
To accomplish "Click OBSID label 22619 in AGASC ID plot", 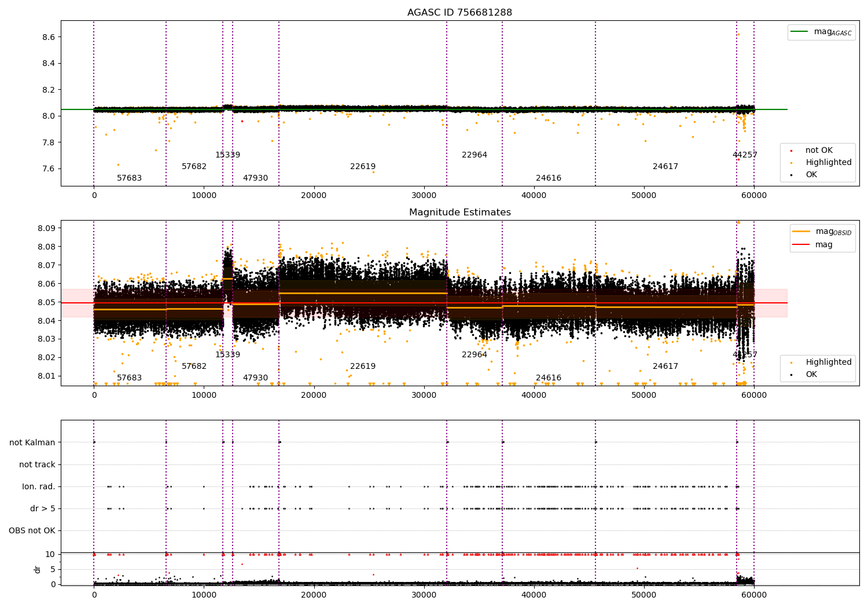I will (x=363, y=167).
